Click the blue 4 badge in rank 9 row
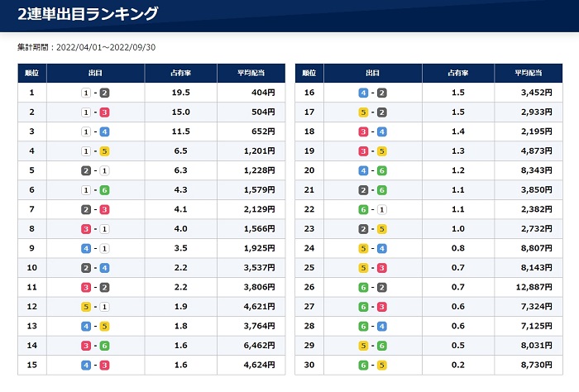The image size is (579, 392). pyautogui.click(x=85, y=247)
